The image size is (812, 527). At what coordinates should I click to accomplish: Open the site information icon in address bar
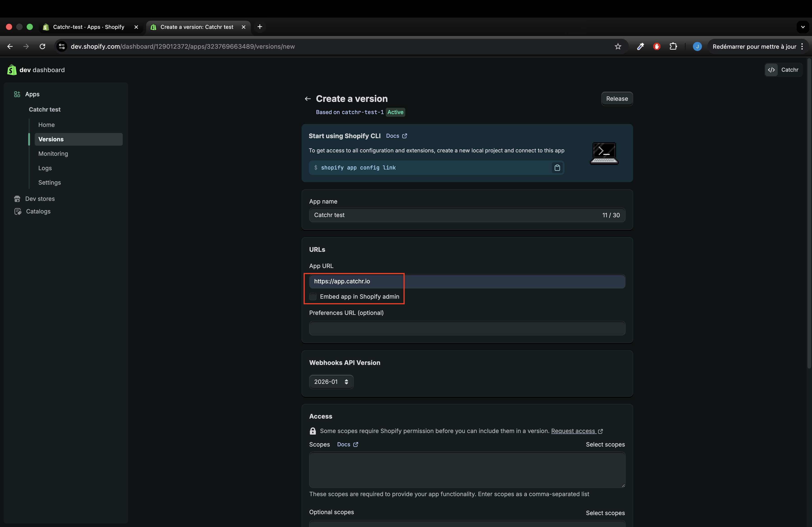62,47
